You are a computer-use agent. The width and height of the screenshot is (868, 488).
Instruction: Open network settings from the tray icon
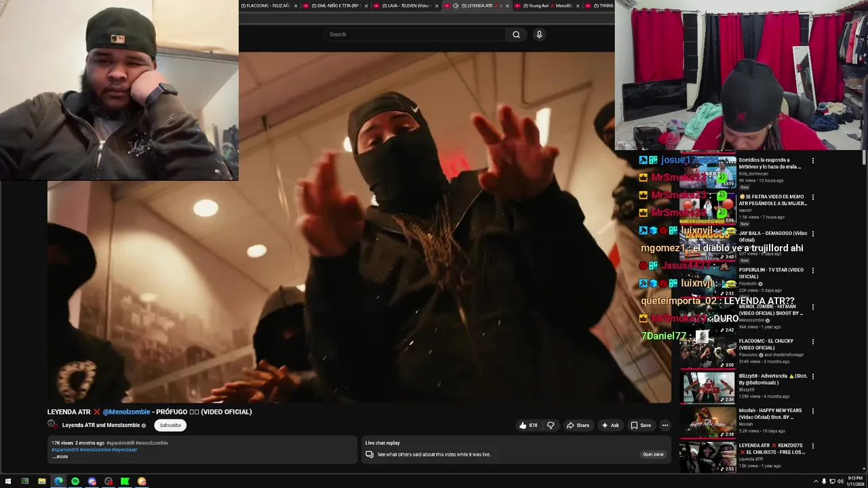point(832,481)
